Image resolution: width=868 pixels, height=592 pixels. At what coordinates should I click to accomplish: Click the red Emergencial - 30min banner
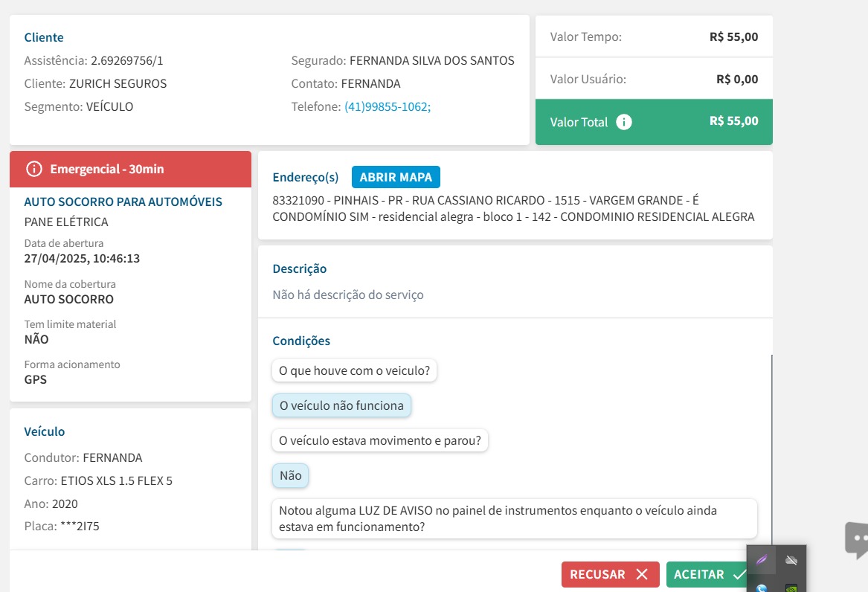click(x=130, y=169)
